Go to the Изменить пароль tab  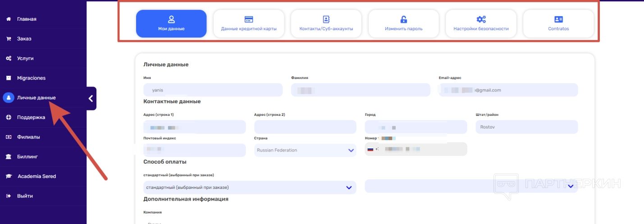click(x=404, y=23)
